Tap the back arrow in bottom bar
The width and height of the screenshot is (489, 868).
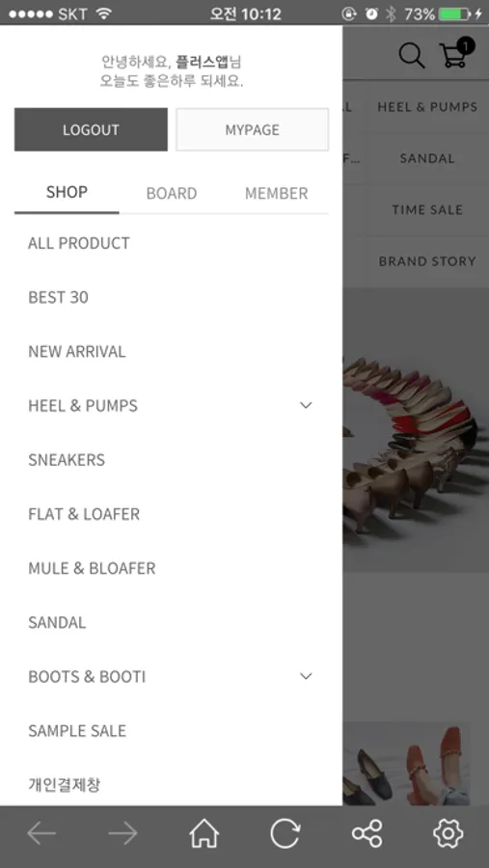41,833
